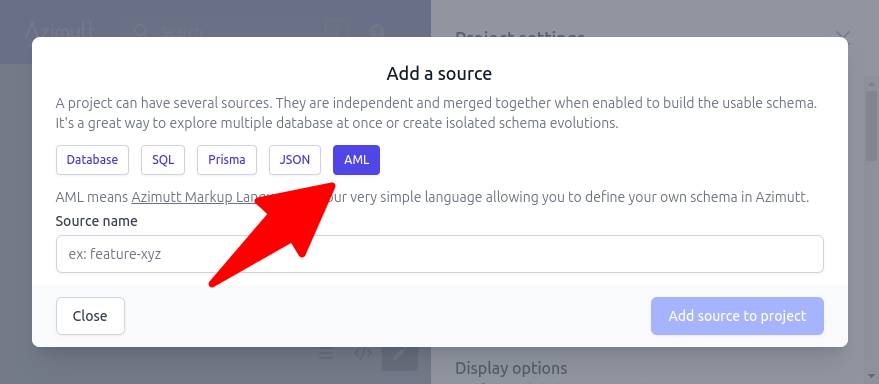The image size is (879, 384).
Task: Click the slash shortcut box in search
Action: point(337,30)
